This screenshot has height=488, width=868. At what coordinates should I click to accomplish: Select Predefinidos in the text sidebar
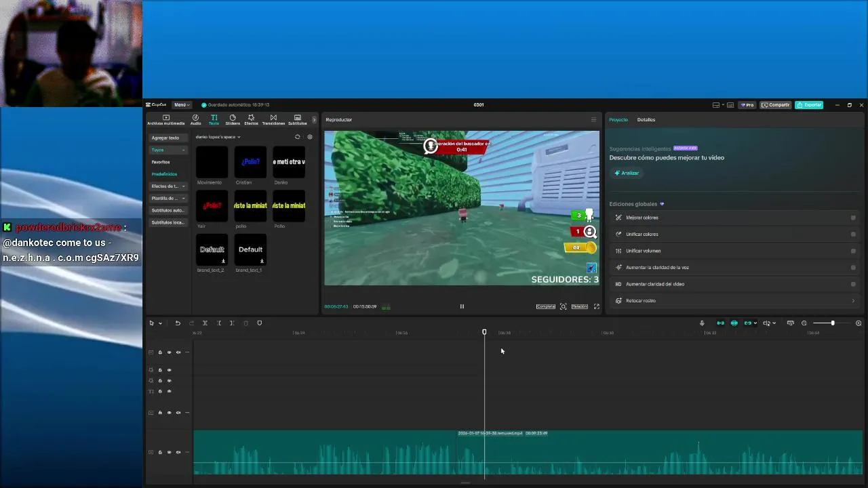point(164,174)
